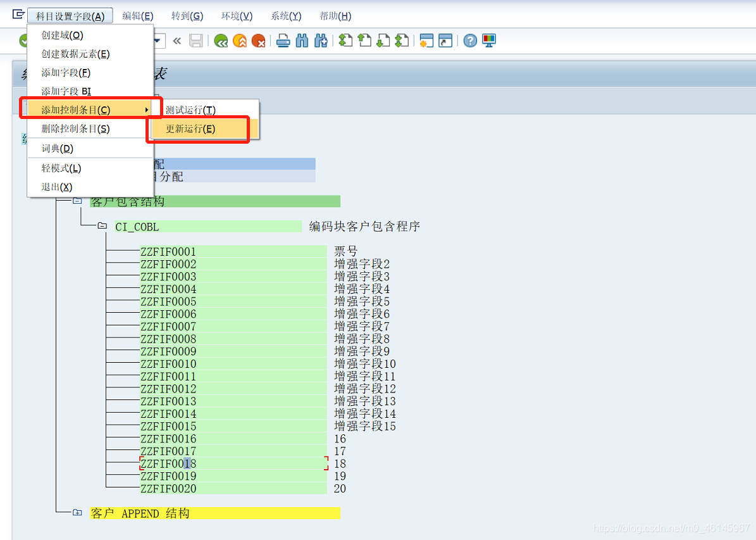The image size is (756, 540).
Task: Open SAP help via question mark icon
Action: coord(469,41)
